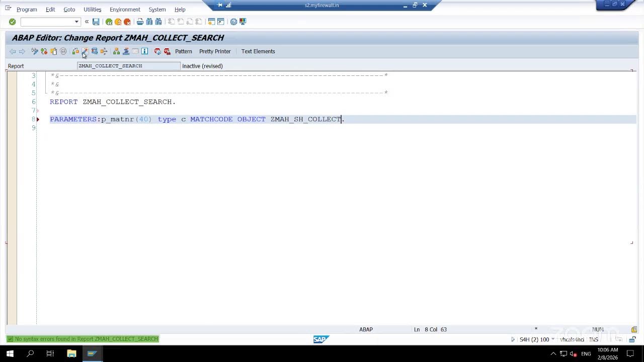Click the 'Ln 8 Col 63' status entry
This screenshot has height=362, width=644.
(430, 329)
